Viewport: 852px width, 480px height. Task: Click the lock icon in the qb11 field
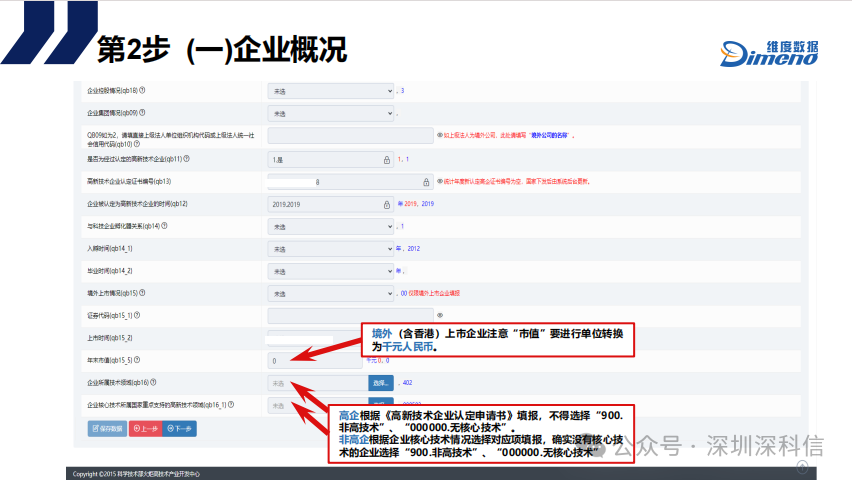(386, 160)
